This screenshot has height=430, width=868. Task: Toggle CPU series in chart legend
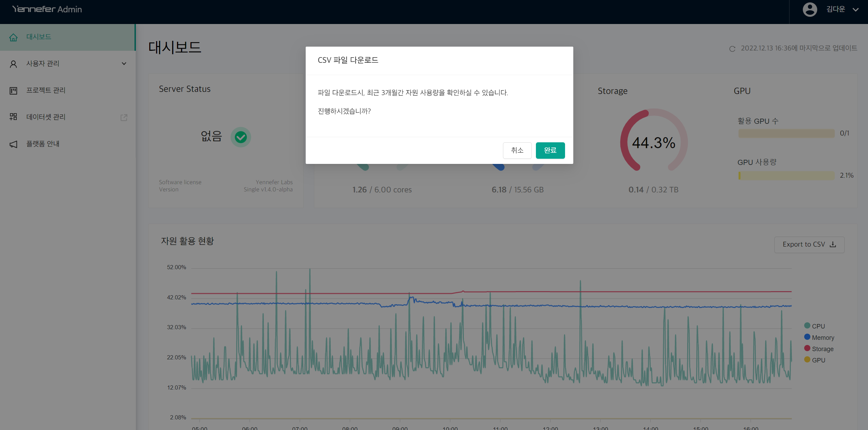(814, 326)
